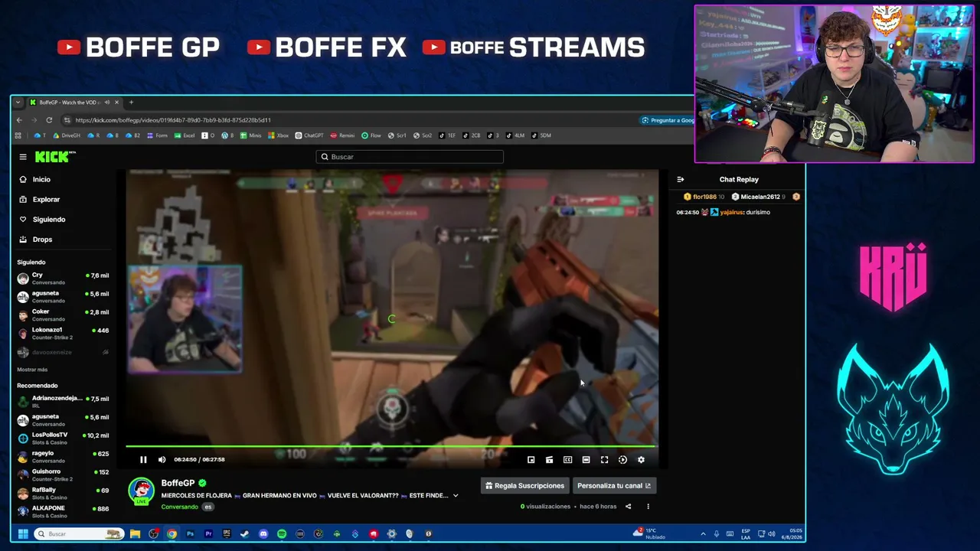The width and height of the screenshot is (980, 551).
Task: Open the video player settings gear
Action: click(641, 460)
